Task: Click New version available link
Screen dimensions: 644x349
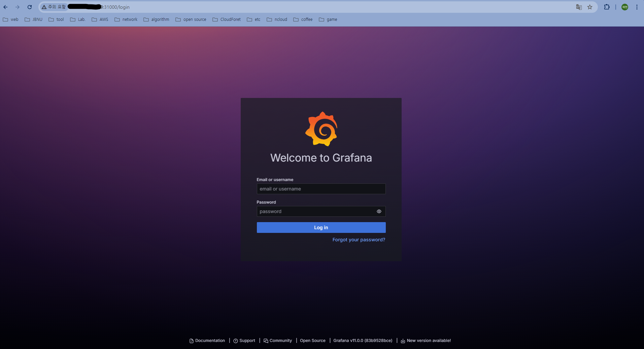Action: click(426, 341)
